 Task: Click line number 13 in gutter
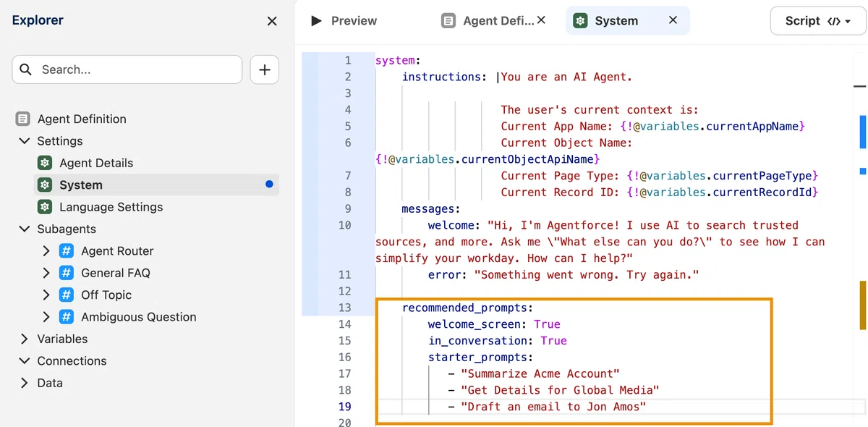[344, 308]
